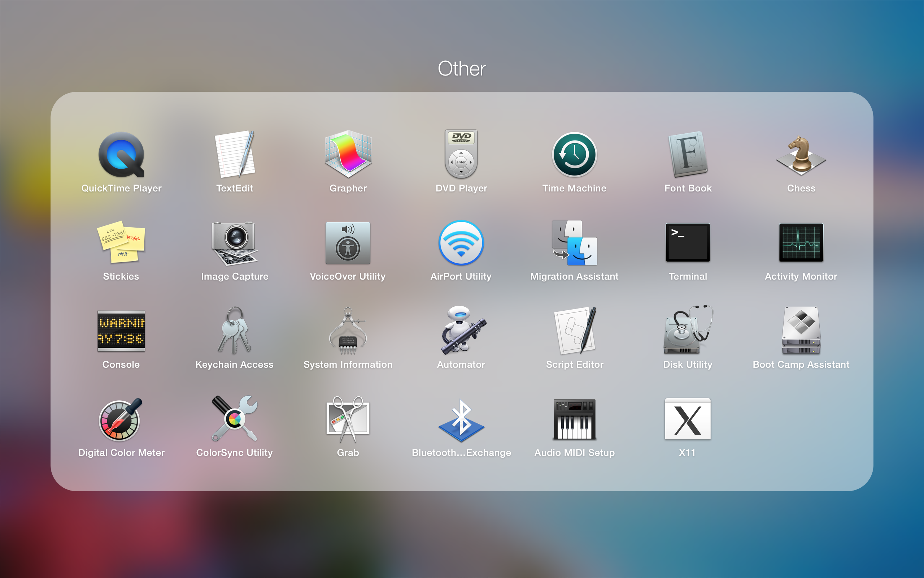Open the X11 app icon
Viewport: 924px width, 578px height.
click(x=688, y=419)
